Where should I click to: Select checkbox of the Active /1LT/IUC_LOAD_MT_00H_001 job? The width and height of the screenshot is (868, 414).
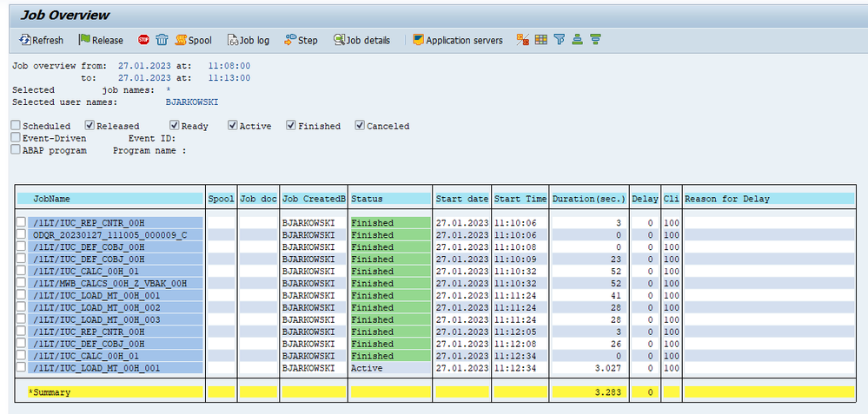pos(21,368)
